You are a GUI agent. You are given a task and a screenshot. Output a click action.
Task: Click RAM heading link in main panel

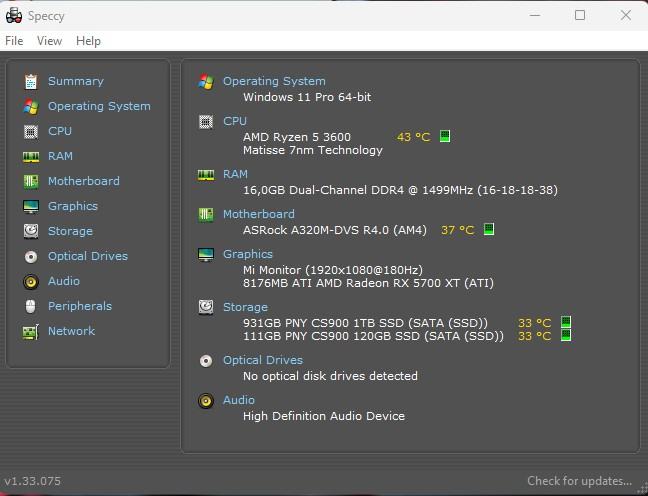click(235, 174)
